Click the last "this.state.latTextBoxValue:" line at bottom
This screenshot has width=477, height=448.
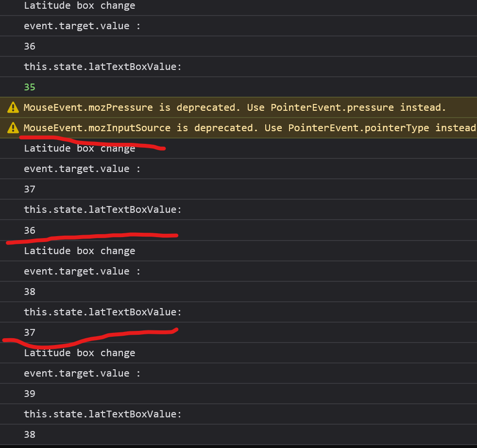102,414
